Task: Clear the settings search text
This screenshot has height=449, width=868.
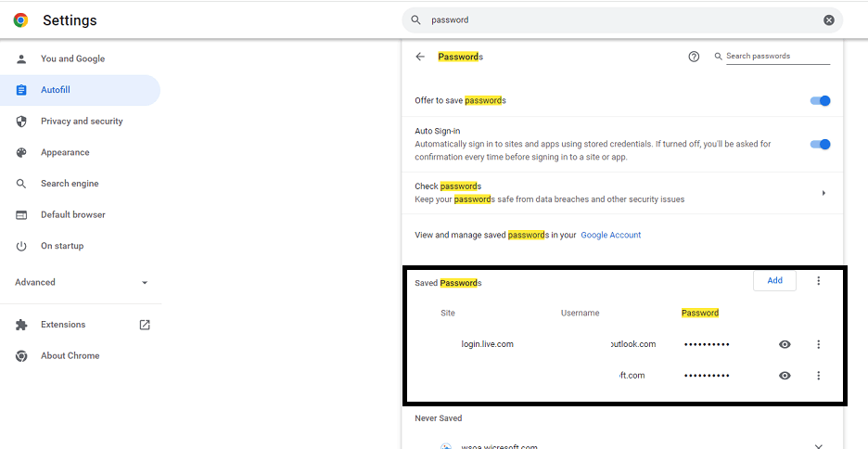Action: point(829,19)
